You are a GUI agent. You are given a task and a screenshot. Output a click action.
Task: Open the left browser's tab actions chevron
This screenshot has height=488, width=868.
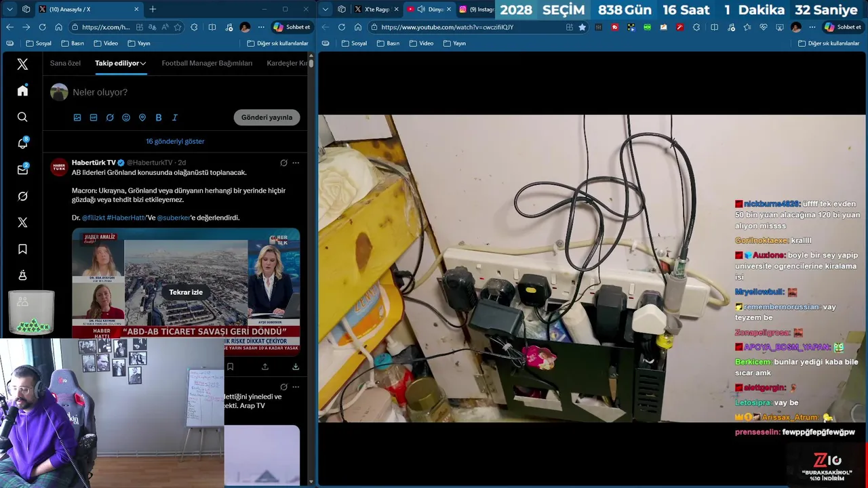click(9, 9)
